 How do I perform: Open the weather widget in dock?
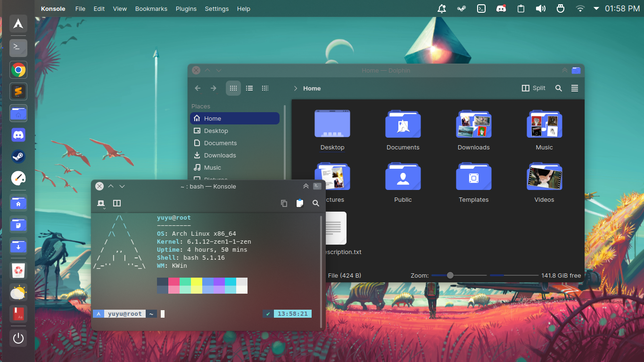pyautogui.click(x=18, y=292)
